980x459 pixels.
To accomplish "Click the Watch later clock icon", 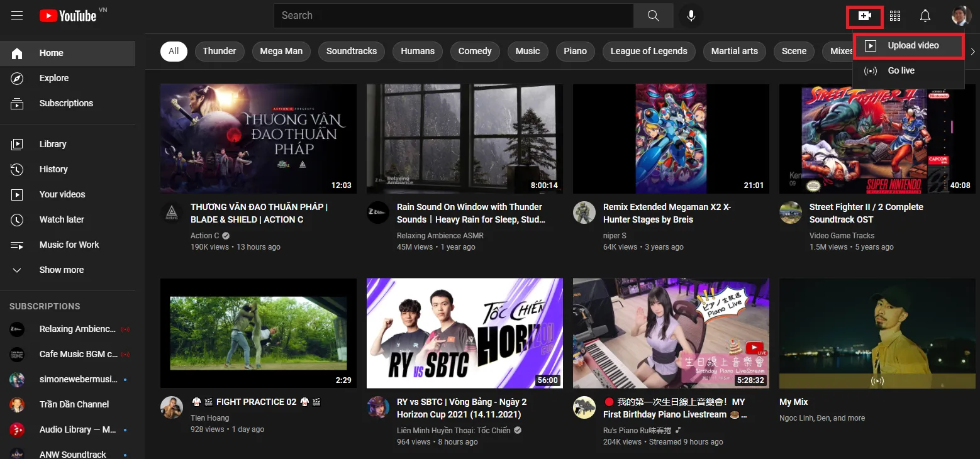I will 17,219.
